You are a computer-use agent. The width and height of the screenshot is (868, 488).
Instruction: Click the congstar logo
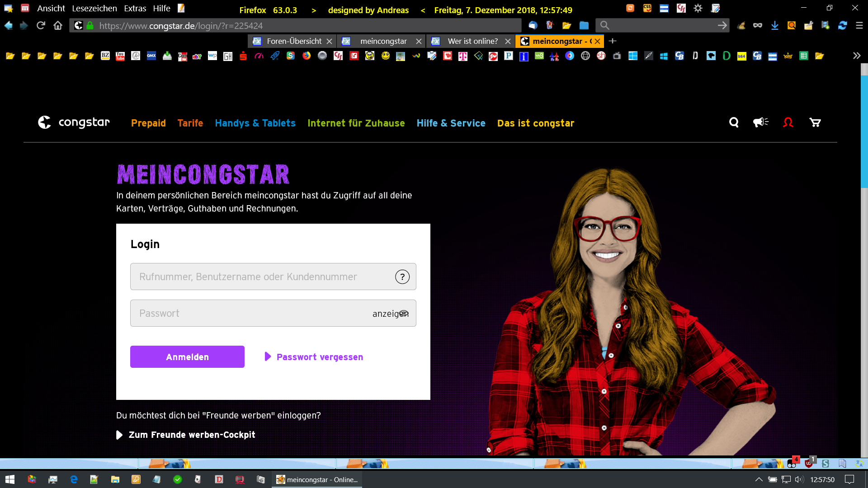coord(74,122)
